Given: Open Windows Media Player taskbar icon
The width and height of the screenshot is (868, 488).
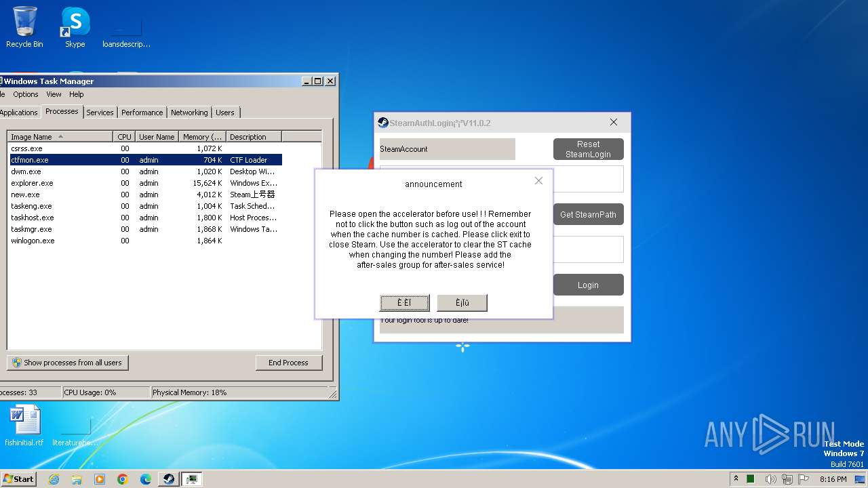Looking at the screenshot, I should click(x=100, y=479).
